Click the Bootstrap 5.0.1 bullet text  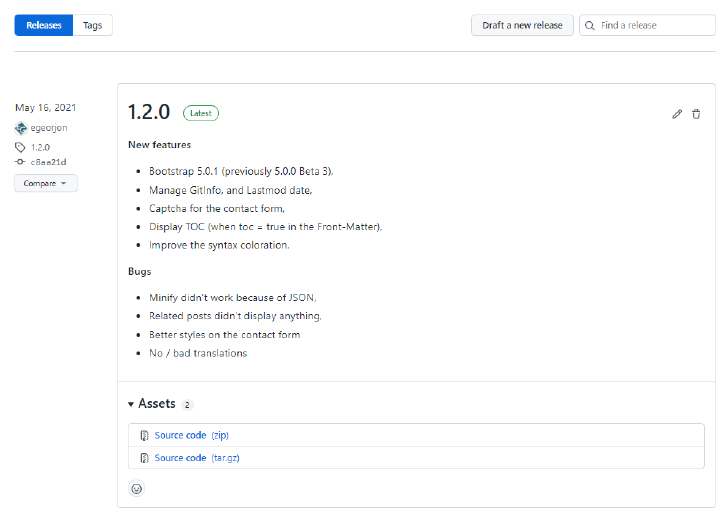[x=241, y=171]
